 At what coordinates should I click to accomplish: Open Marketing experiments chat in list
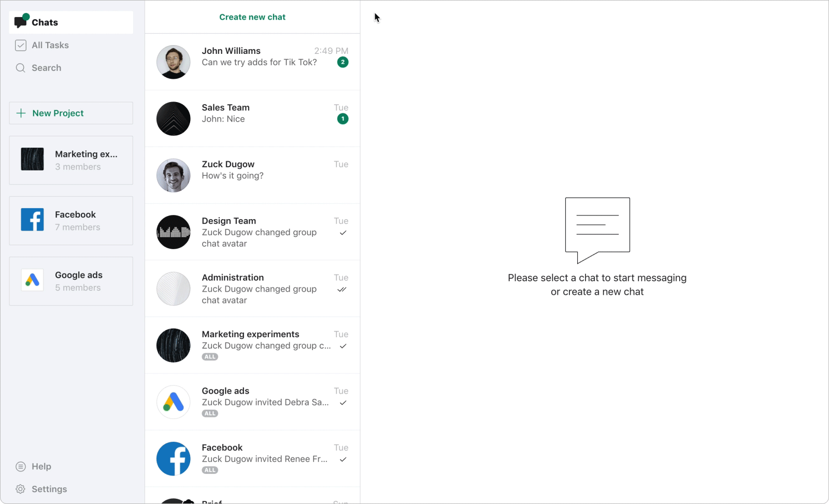click(252, 345)
